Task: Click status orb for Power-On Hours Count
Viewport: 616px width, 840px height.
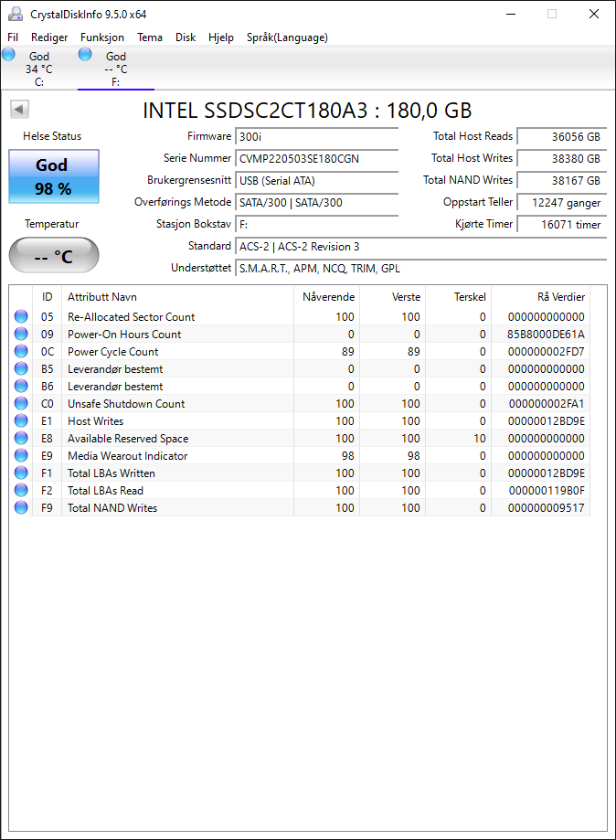Action: [21, 335]
